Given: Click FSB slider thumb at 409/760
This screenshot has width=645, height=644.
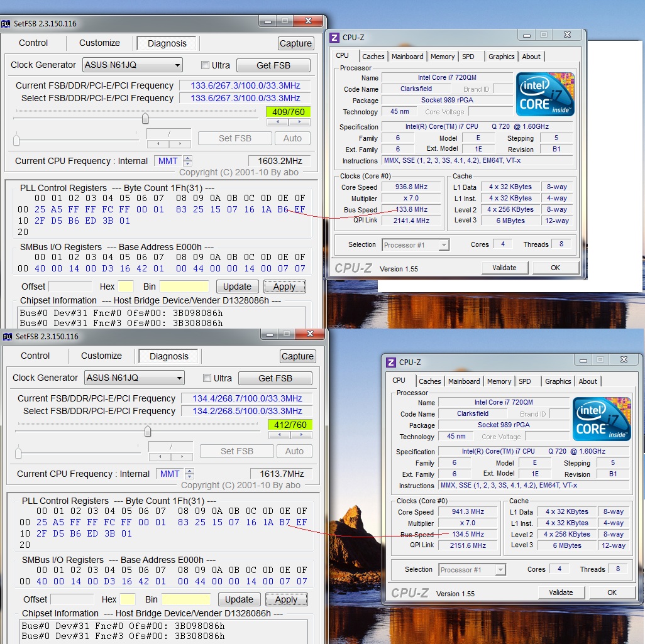Looking at the screenshot, I should click(145, 119).
